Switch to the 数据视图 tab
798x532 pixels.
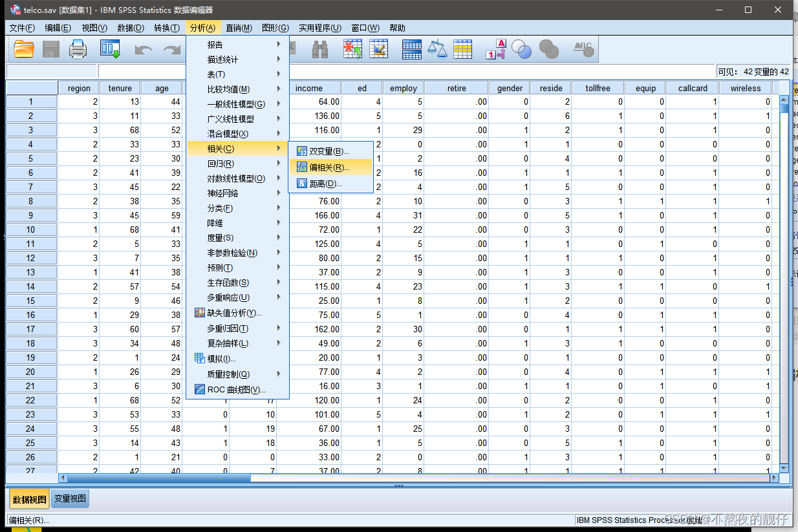coord(29,499)
